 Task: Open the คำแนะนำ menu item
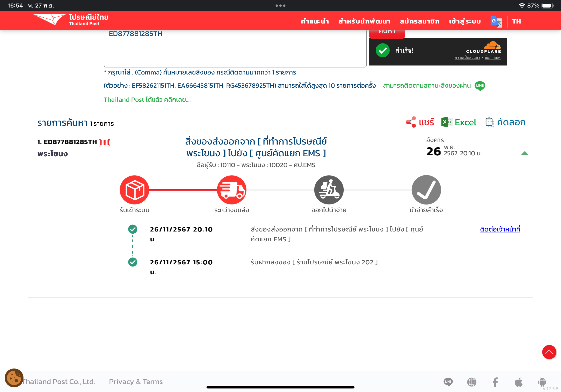[x=315, y=22]
